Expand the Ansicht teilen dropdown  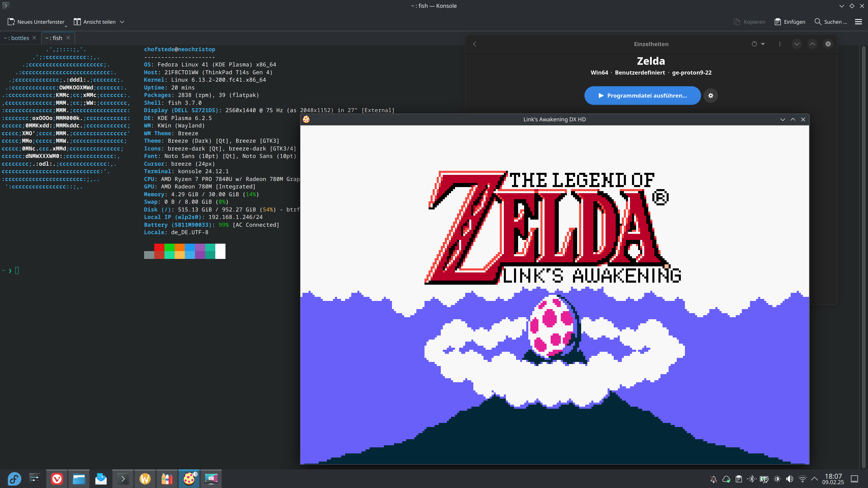[x=122, y=22]
